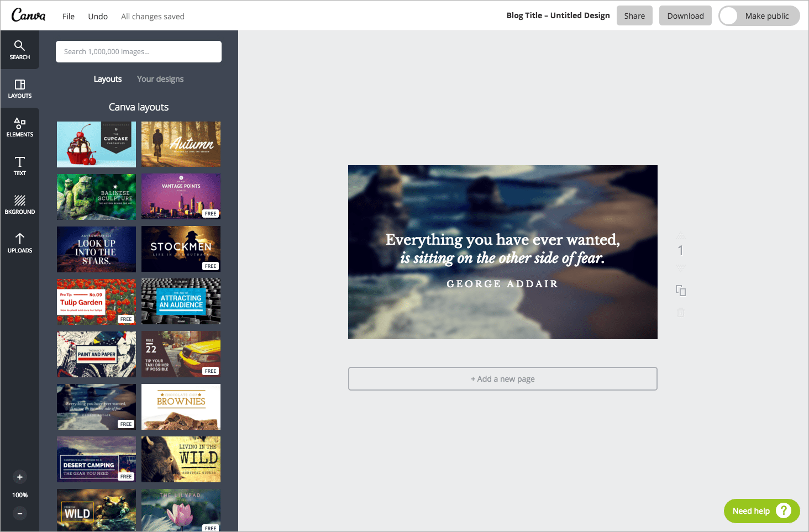Screen dimensions: 809x532
Task: Click the Share button
Action: click(634, 16)
